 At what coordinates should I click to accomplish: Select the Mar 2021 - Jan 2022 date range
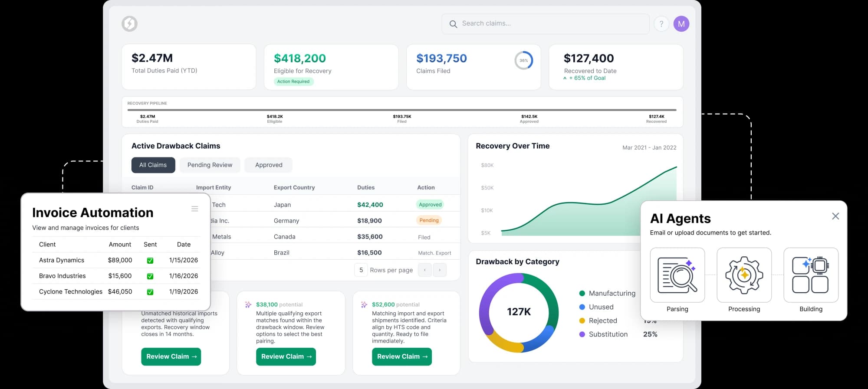pyautogui.click(x=649, y=147)
